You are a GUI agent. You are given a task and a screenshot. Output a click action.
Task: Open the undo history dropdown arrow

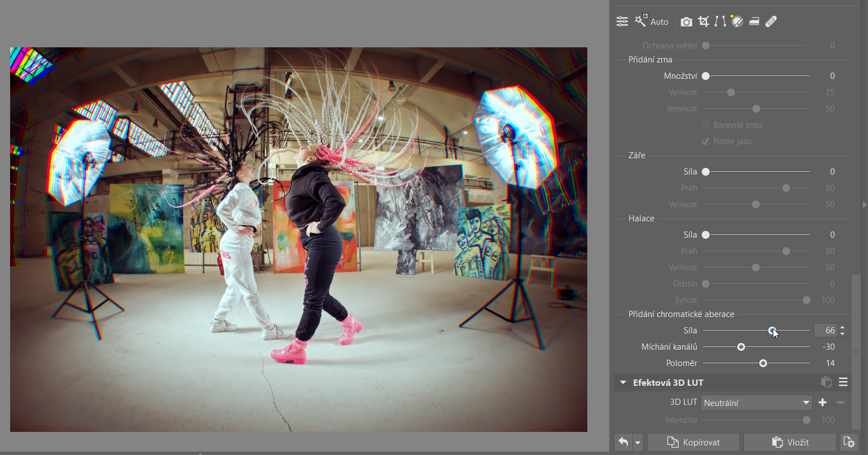point(638,443)
